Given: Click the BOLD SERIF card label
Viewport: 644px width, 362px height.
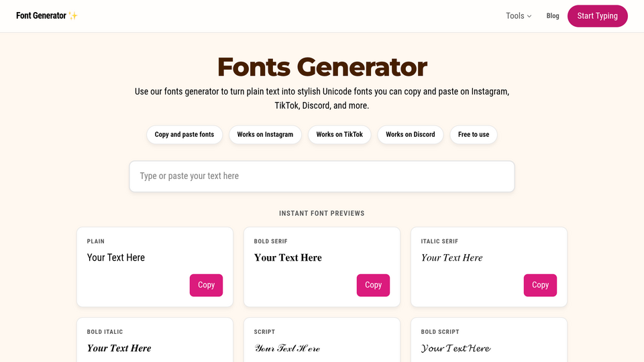Looking at the screenshot, I should tap(270, 241).
